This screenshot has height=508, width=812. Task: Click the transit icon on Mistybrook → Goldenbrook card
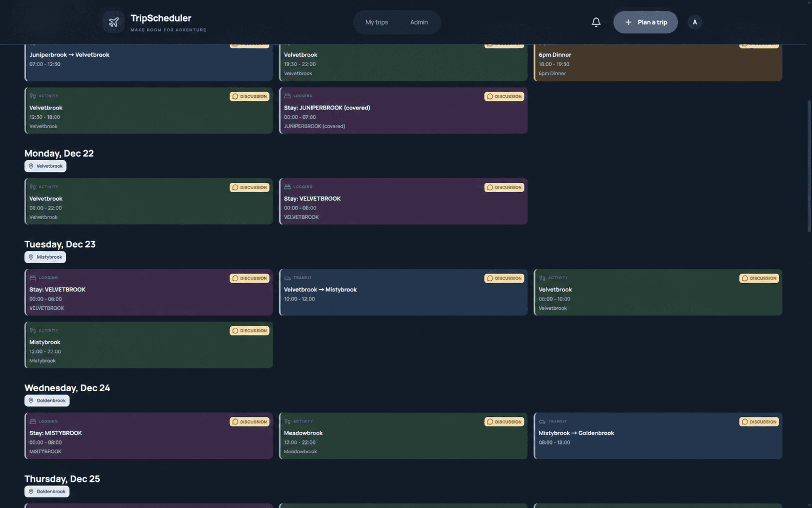point(542,421)
